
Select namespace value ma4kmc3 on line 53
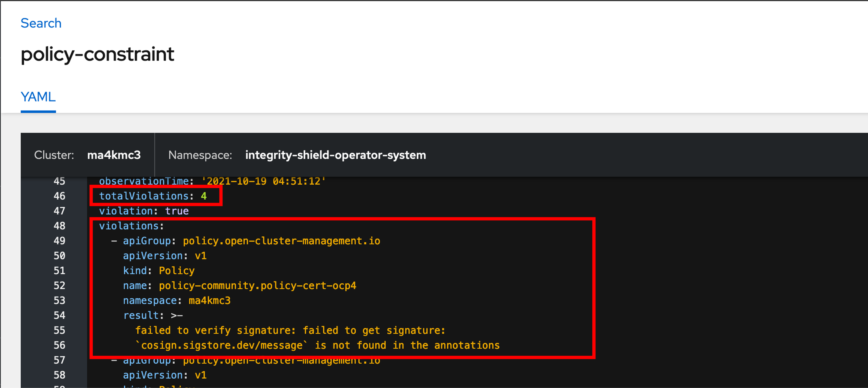click(x=210, y=300)
